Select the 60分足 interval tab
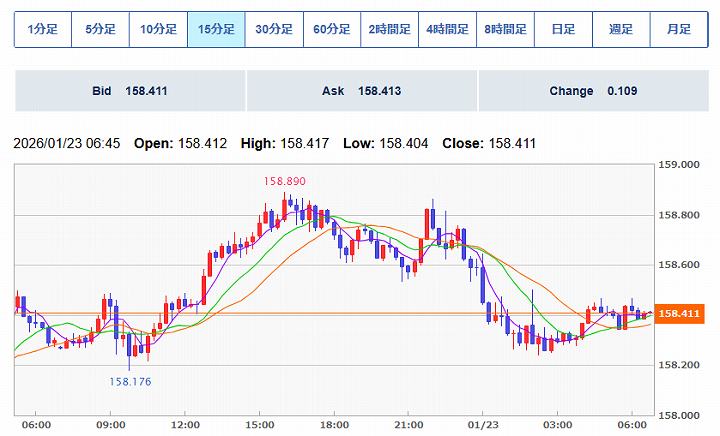Image resolution: width=720 pixels, height=436 pixels. tap(332, 30)
